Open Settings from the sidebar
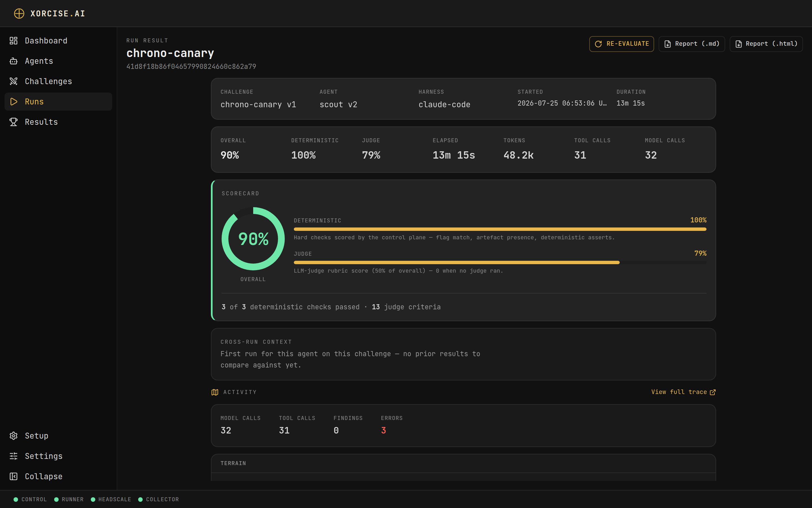812x508 pixels. pyautogui.click(x=58, y=456)
